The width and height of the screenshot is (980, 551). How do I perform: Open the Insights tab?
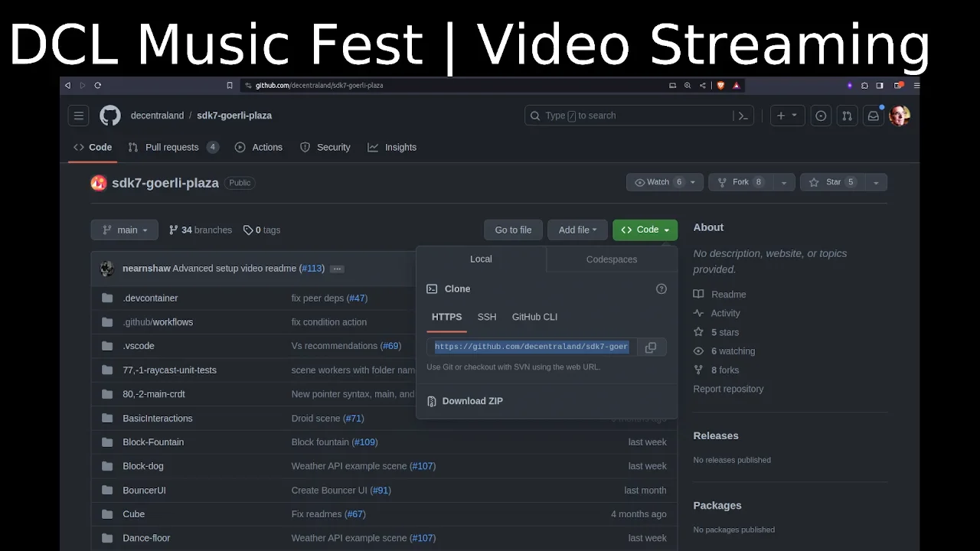click(x=392, y=147)
